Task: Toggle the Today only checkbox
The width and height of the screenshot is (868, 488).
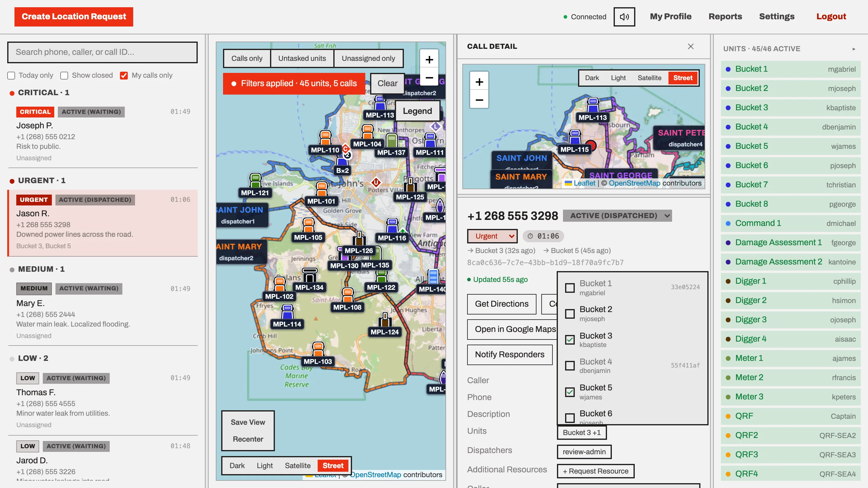Action: 11,75
